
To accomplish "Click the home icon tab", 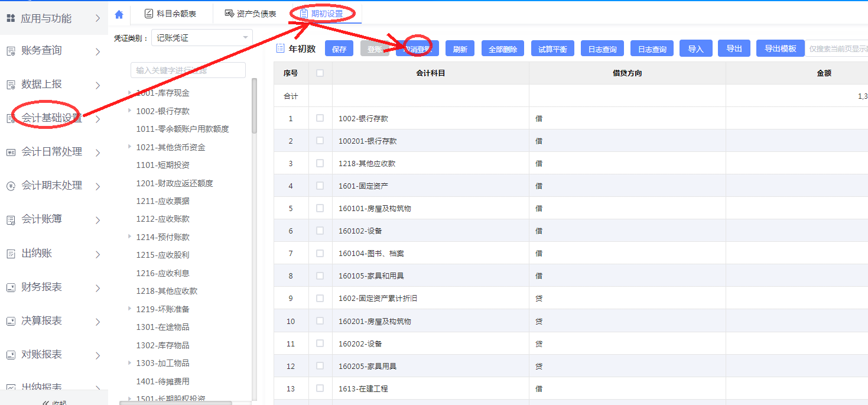I will (119, 14).
